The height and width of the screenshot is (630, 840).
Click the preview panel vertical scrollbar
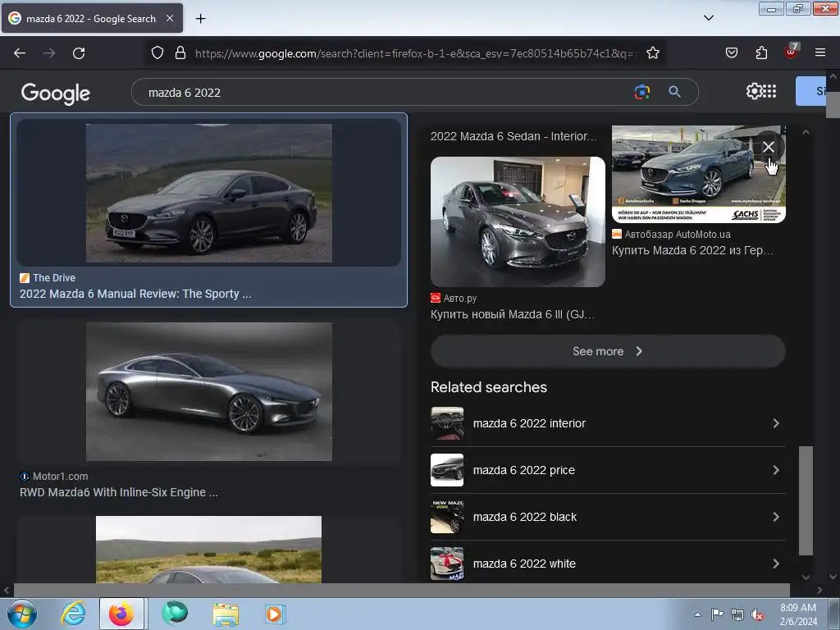806,501
